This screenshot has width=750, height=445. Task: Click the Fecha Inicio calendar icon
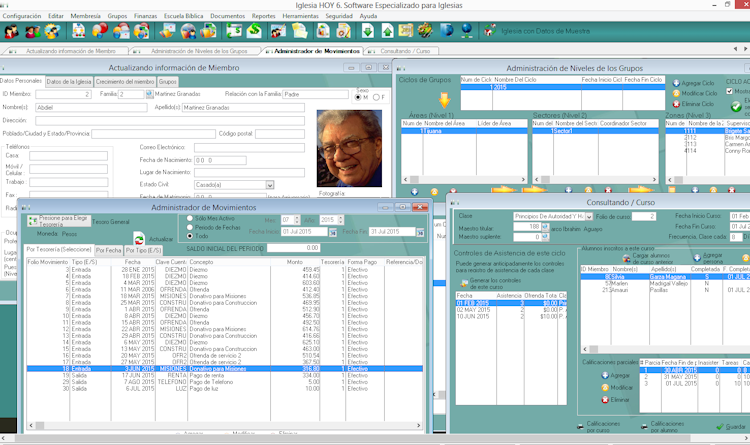click(332, 232)
